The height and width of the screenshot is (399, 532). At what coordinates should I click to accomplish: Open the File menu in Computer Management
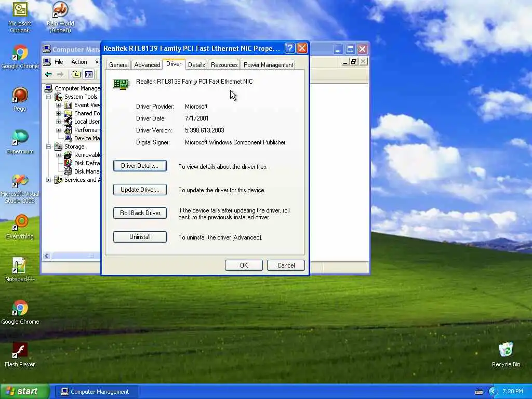point(59,62)
